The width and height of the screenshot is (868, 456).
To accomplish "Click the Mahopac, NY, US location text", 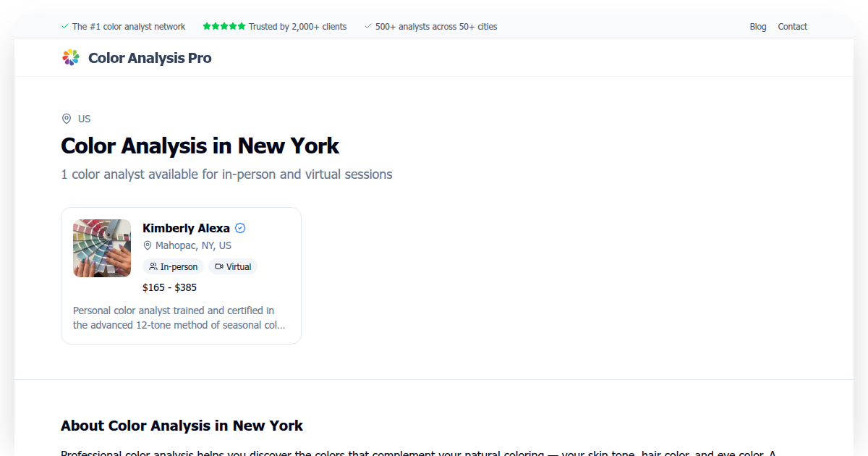I will (x=193, y=245).
